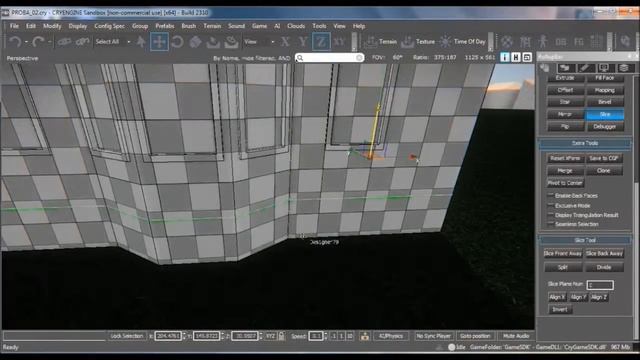Screen dimensions: 640x360
Task: Click the Rotate terrain icon
Action: [231, 42]
